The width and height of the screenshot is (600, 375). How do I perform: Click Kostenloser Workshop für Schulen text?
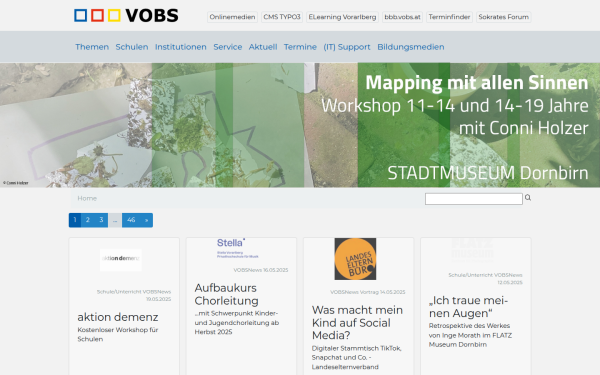coord(117,334)
